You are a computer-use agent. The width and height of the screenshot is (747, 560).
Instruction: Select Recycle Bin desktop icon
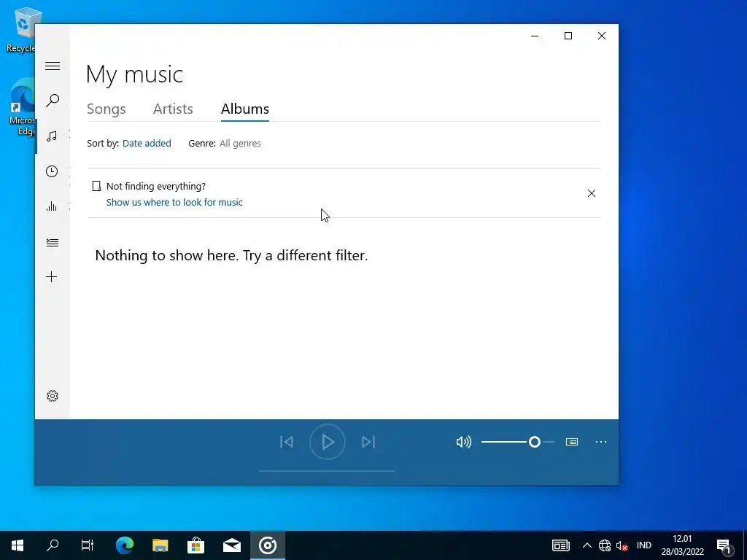[x=21, y=29]
